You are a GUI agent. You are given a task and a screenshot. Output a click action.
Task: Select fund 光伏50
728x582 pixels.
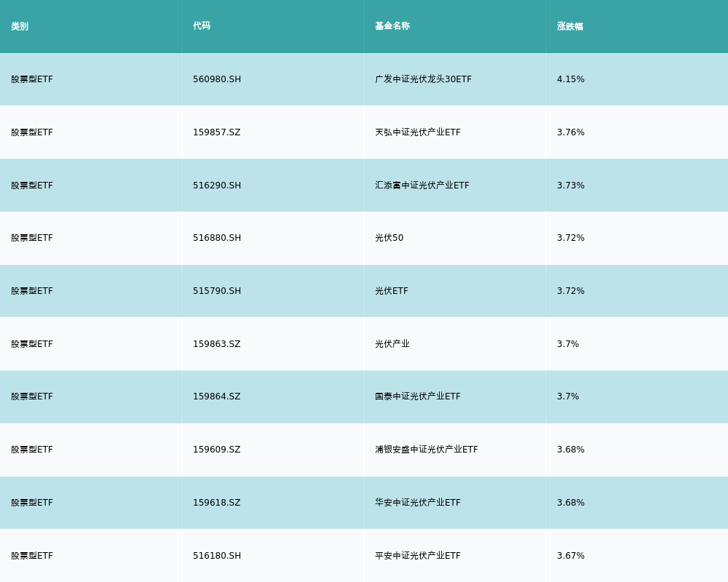(x=389, y=238)
